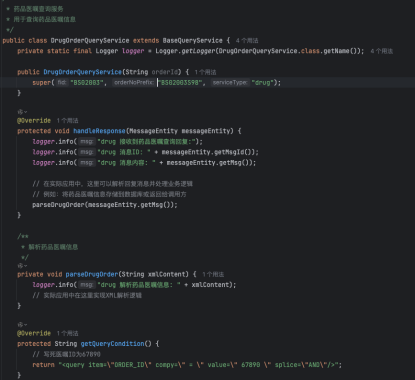Show the 1 usage hint beside handleResponse's @Override
The height and width of the screenshot is (380, 415).
coord(67,121)
